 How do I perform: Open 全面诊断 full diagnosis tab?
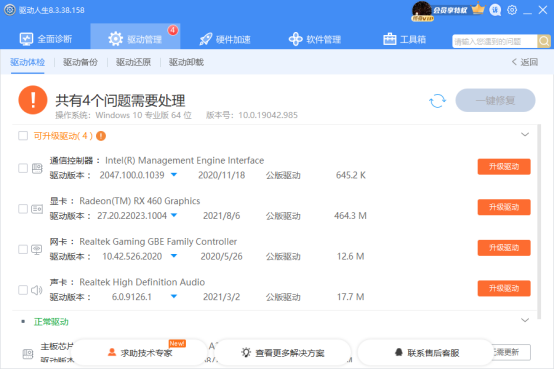pos(46,39)
